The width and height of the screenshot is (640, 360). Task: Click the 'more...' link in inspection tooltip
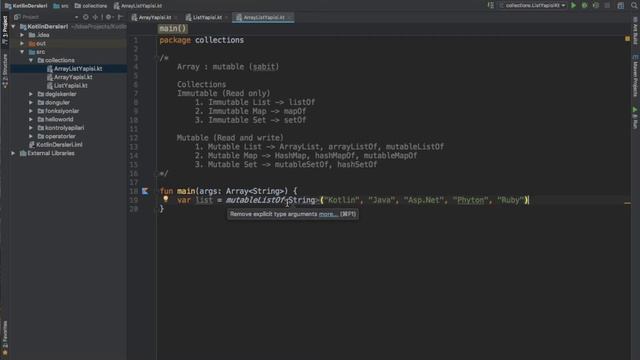point(328,214)
